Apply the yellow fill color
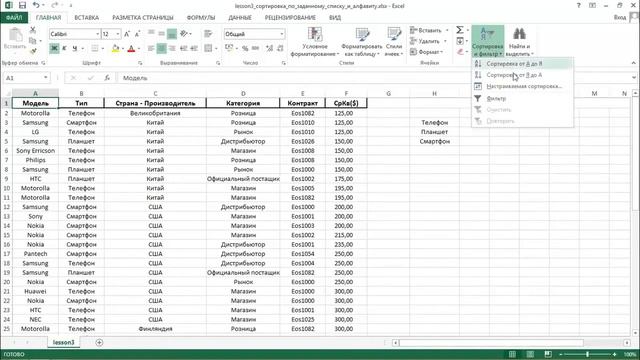This screenshot has width=640, height=360. pos(116,49)
